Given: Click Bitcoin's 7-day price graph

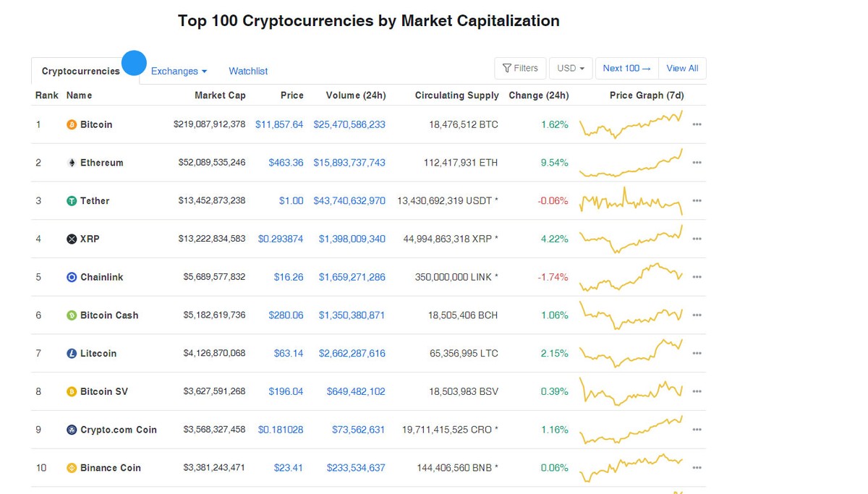Looking at the screenshot, I should tap(631, 124).
